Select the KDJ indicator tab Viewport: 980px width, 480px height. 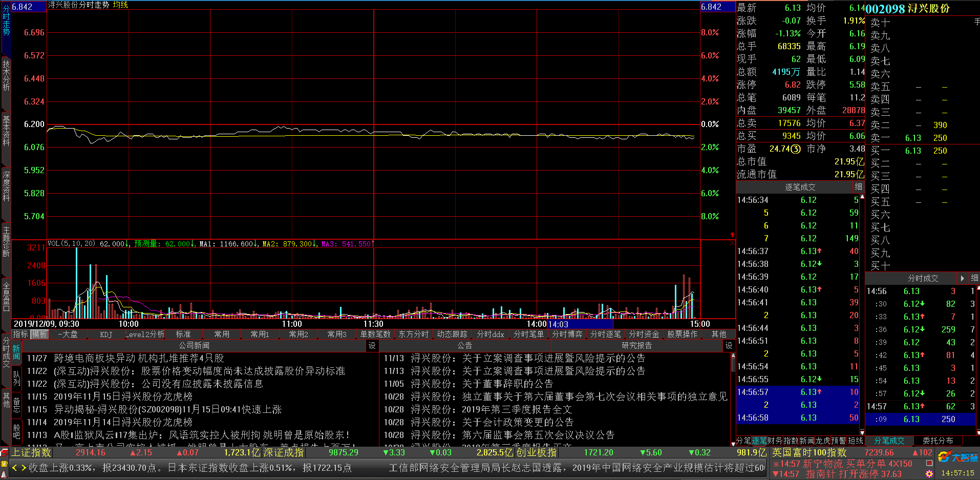click(x=106, y=335)
